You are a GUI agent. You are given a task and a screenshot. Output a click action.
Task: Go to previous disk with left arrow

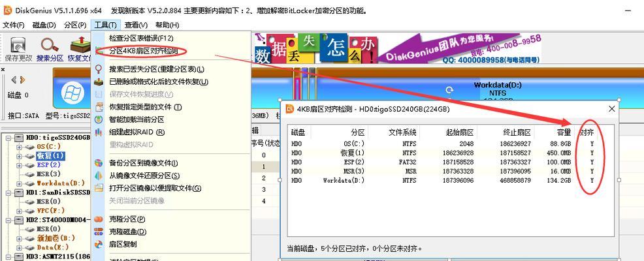(14, 80)
